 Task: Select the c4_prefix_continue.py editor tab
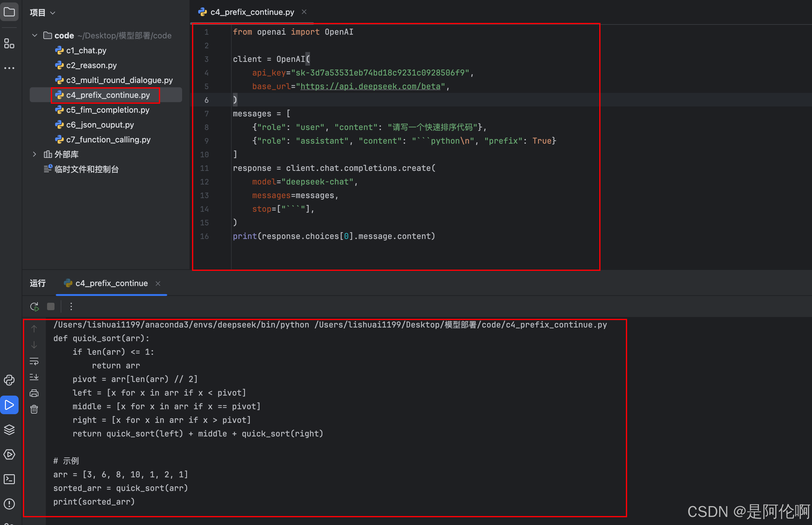pos(252,12)
